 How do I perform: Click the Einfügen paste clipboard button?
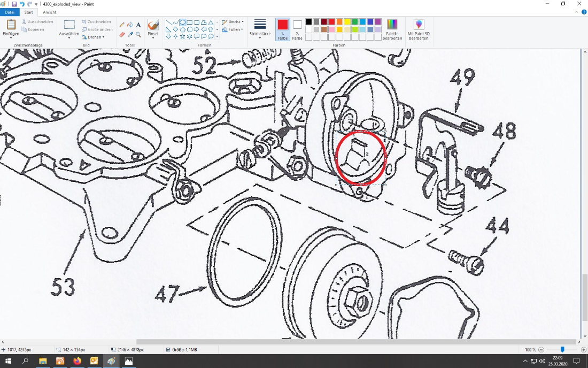(x=11, y=25)
